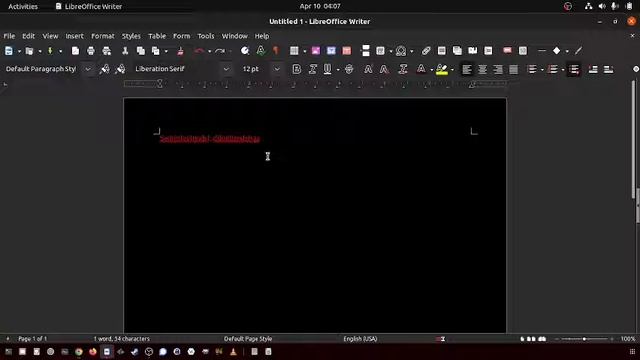640x360 pixels.
Task: Click the Undo arrow icon
Action: tap(200, 51)
